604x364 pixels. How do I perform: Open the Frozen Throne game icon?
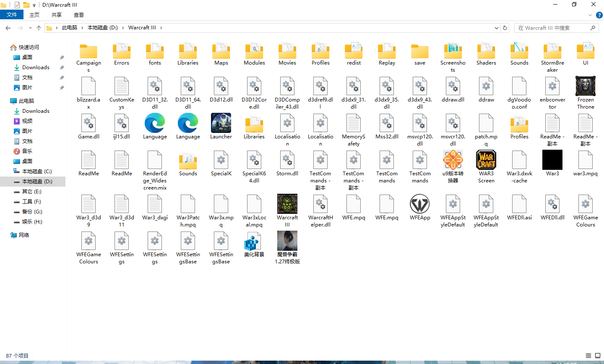click(585, 87)
